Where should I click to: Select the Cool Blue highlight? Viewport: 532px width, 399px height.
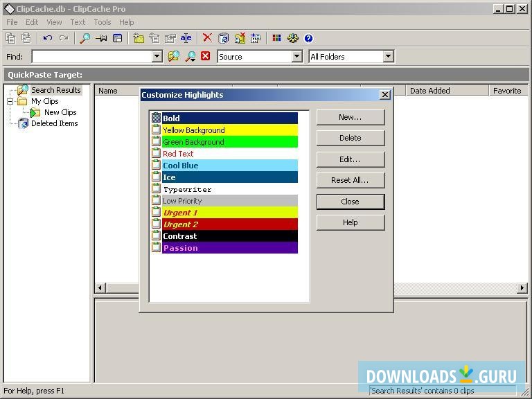point(224,166)
